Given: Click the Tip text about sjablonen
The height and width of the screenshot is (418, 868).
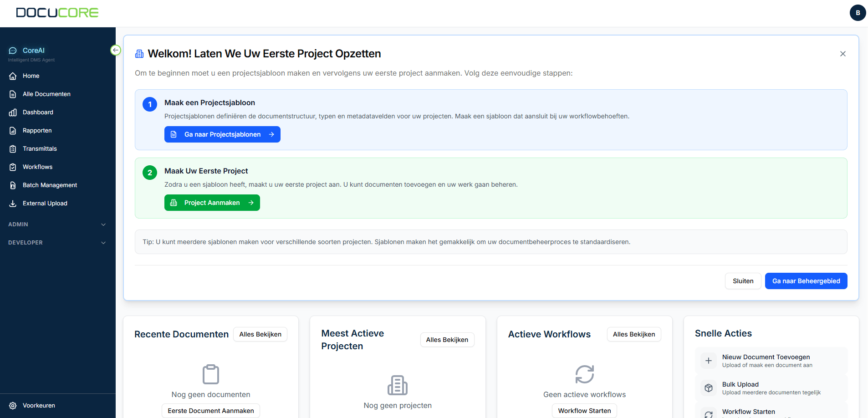Looking at the screenshot, I should pos(387,242).
